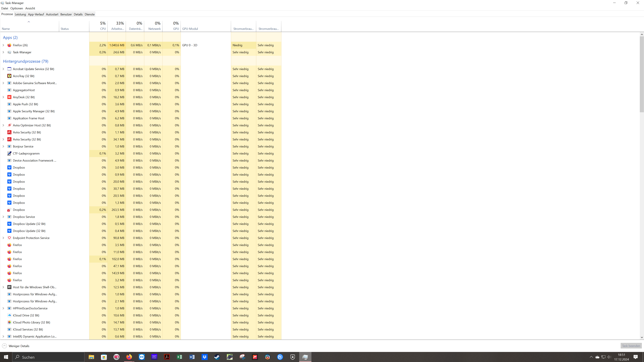The width and height of the screenshot is (644, 362).
Task: Expand the Firefox (26) process group
Action: click(x=3, y=45)
